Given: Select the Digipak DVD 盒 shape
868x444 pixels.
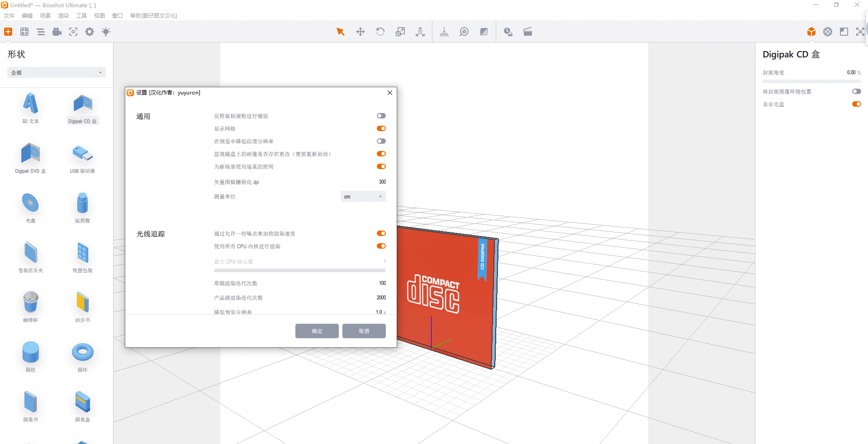Looking at the screenshot, I should point(30,158).
